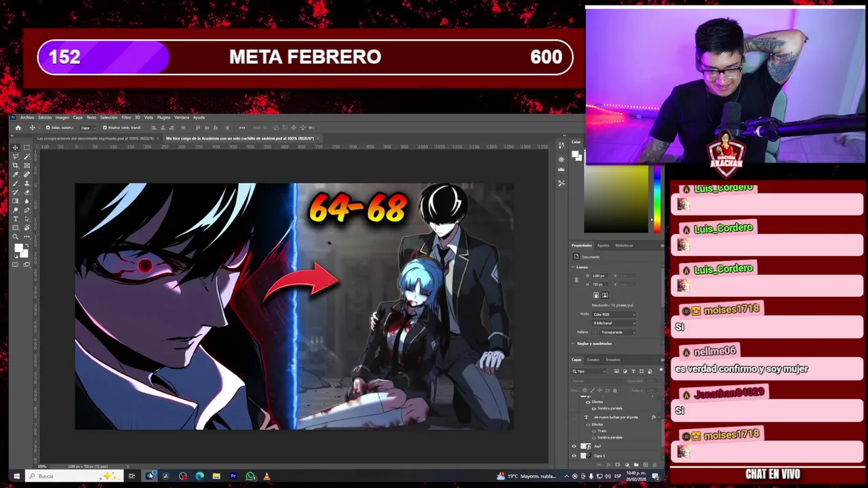The width and height of the screenshot is (868, 488).
Task: Select the Brush tool
Action: [x=16, y=183]
